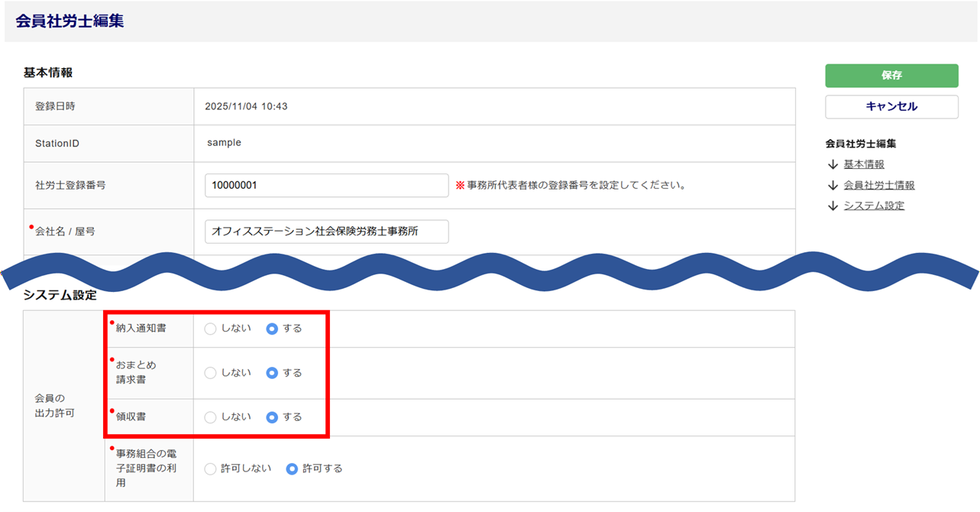
Task: Set 領収書 output to する
Action: [x=272, y=417]
